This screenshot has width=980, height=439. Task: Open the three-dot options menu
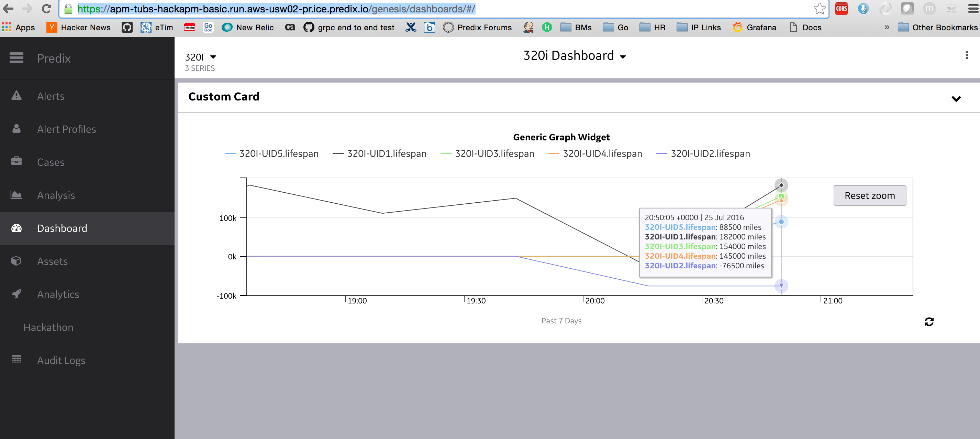(966, 56)
